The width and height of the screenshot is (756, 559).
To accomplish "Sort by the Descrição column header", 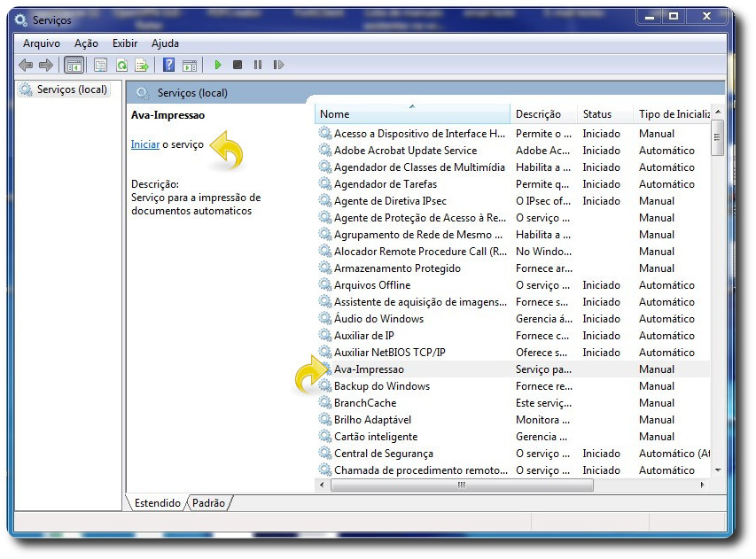I will pos(544,114).
